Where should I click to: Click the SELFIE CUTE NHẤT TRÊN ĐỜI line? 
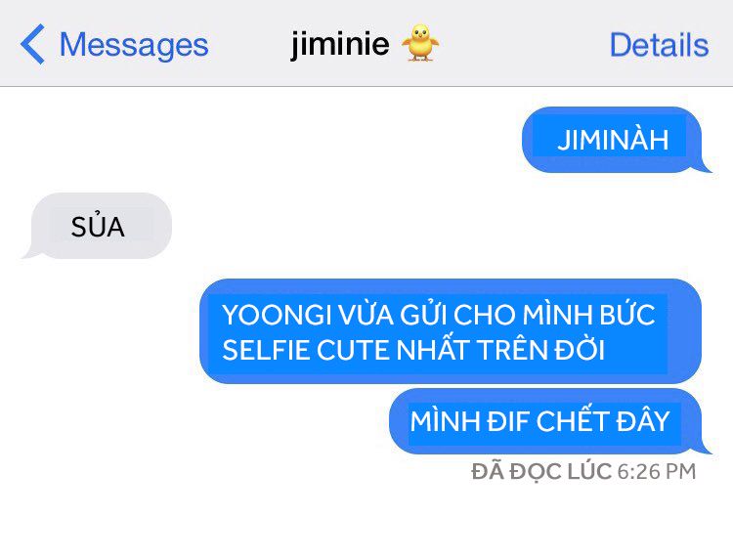pyautogui.click(x=413, y=350)
